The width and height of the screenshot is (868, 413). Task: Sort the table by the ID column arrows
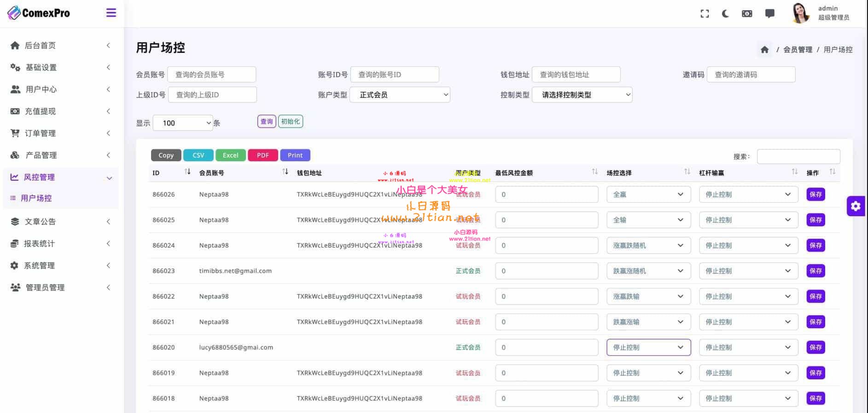(x=187, y=171)
